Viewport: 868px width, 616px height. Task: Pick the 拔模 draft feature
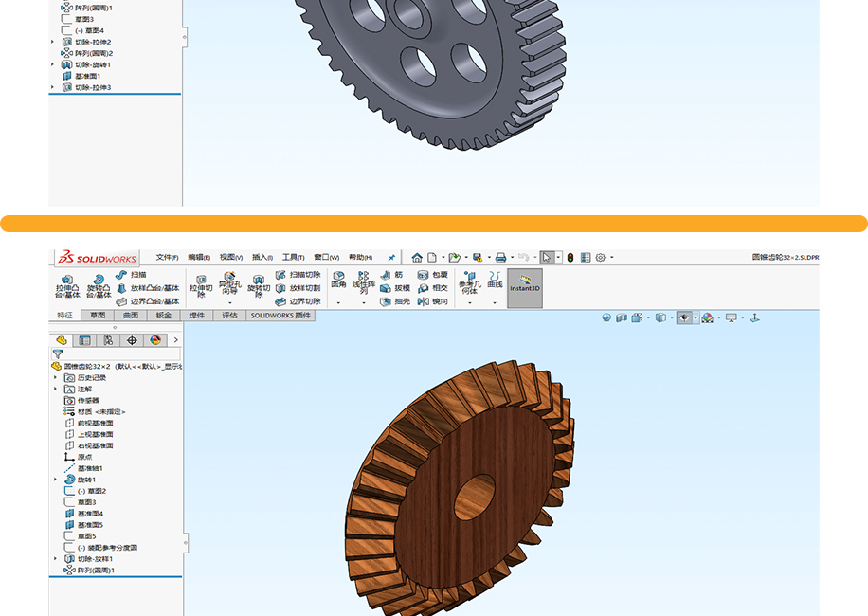(395, 288)
